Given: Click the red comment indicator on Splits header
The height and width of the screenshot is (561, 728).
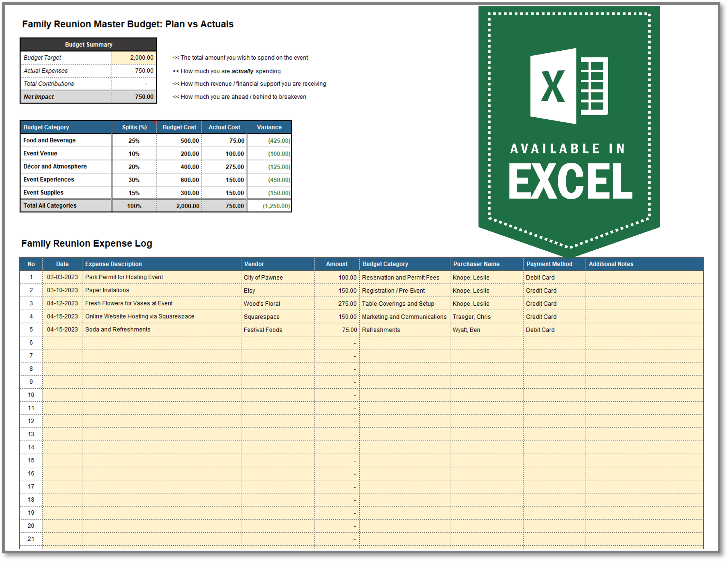Looking at the screenshot, I should tap(156, 122).
